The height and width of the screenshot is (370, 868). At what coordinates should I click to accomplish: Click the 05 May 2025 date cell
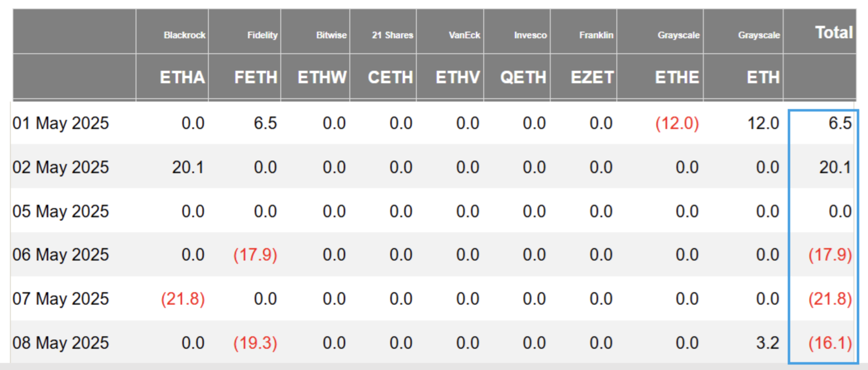[61, 212]
